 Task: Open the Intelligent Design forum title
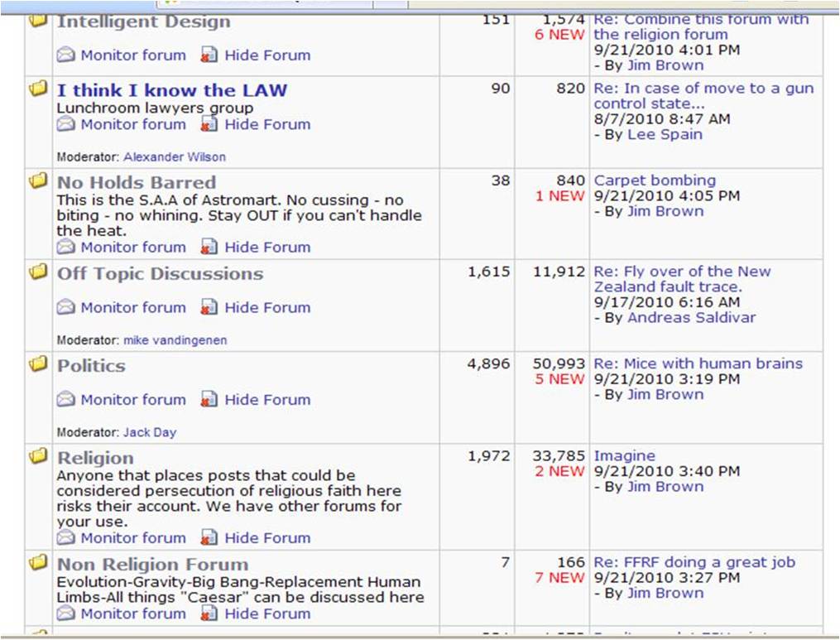[143, 22]
